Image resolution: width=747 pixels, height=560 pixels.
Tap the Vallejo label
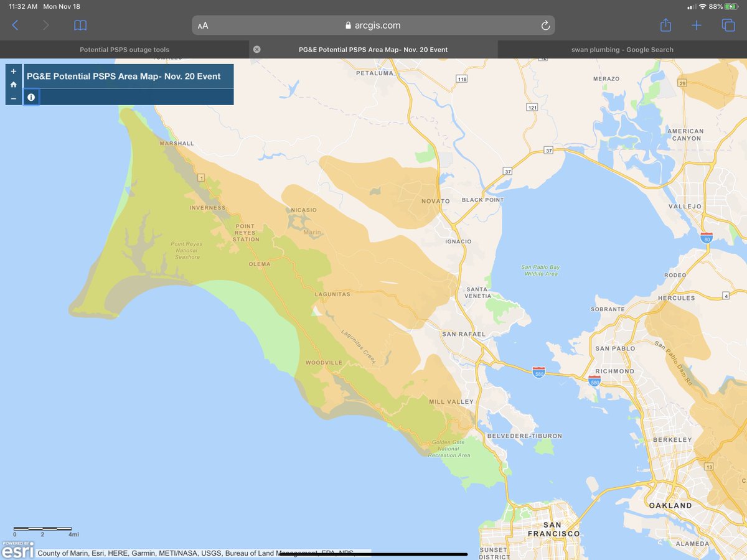pyautogui.click(x=685, y=206)
